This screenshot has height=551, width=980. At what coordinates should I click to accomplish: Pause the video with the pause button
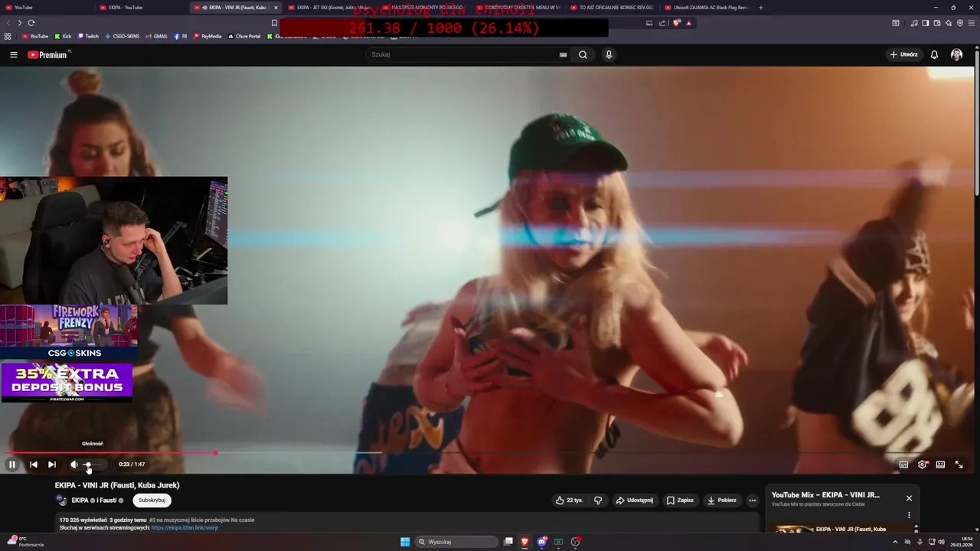(12, 465)
